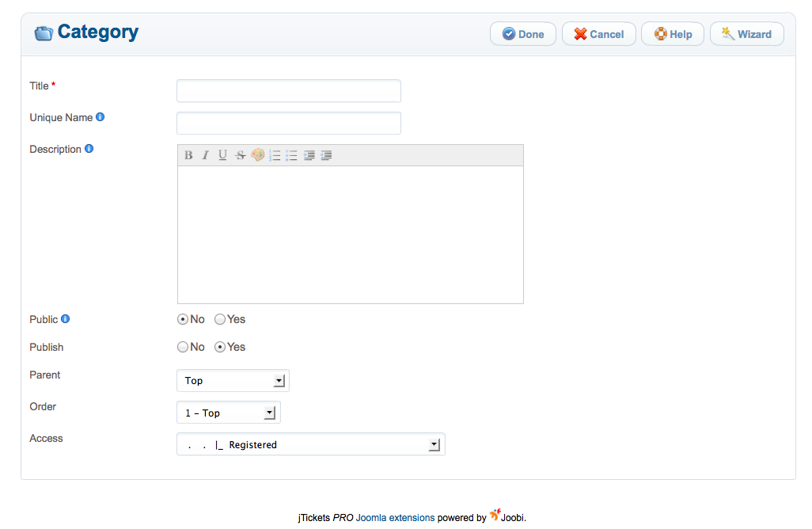
Task: Set Public to No
Action: 182,319
